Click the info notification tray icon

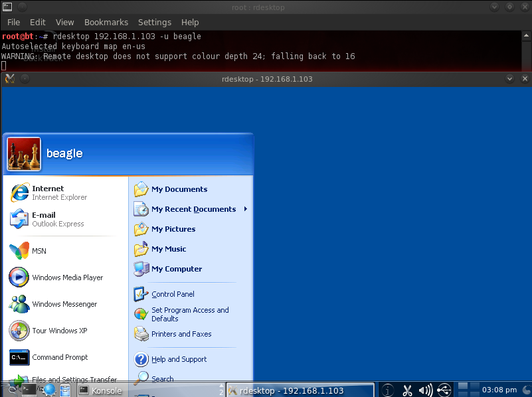pyautogui.click(x=388, y=390)
